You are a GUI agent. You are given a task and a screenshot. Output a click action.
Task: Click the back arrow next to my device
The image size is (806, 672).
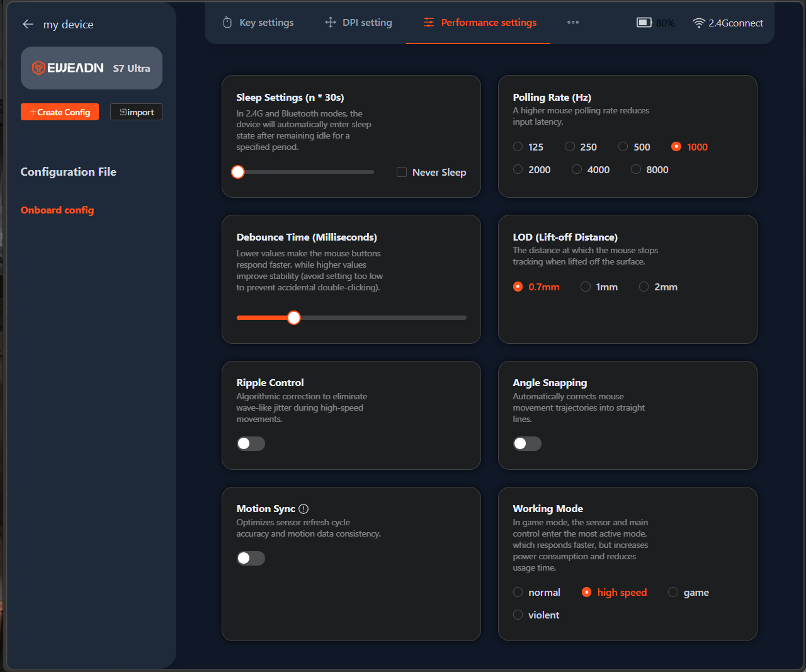(28, 25)
